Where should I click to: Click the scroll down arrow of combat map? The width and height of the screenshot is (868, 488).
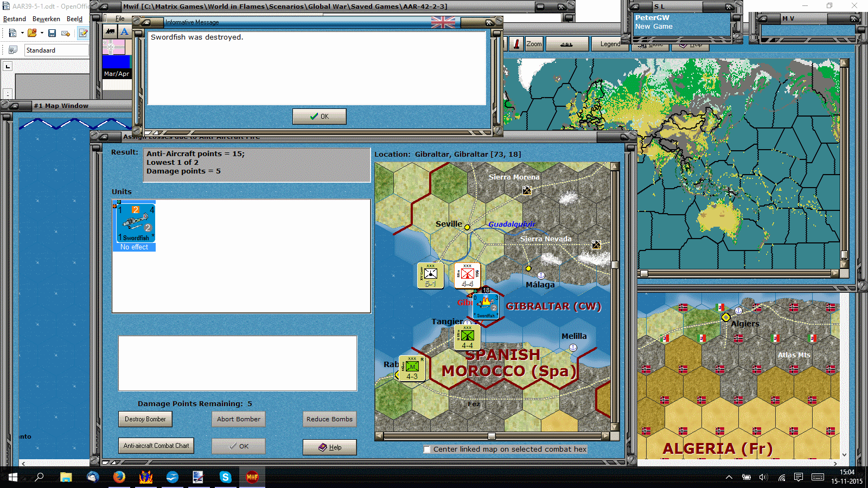(615, 427)
